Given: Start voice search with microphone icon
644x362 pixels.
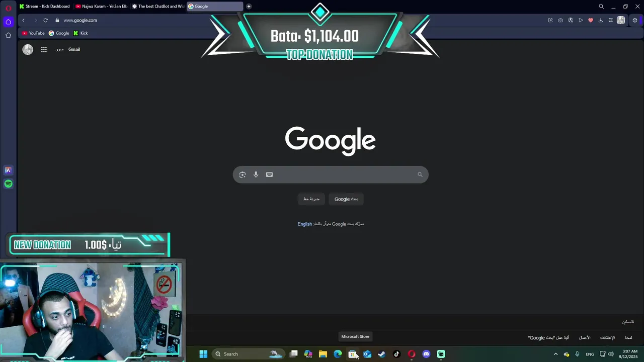Looking at the screenshot, I should point(256,174).
